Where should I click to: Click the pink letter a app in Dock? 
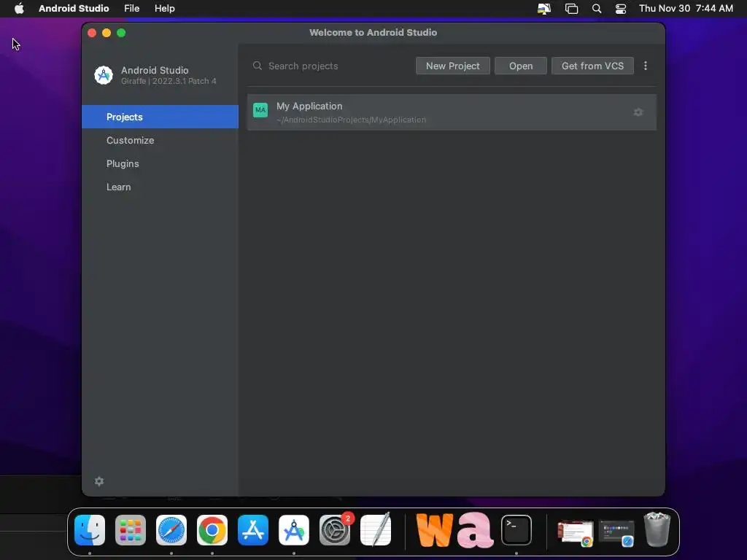[x=475, y=530]
